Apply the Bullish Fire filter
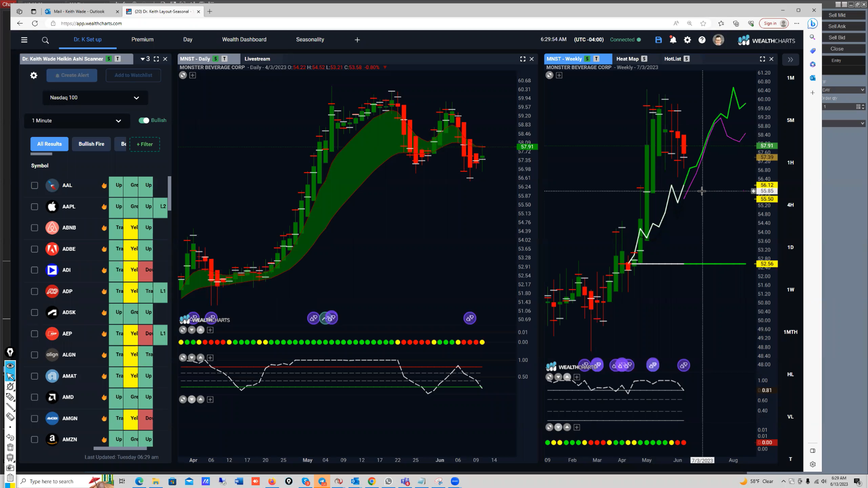This screenshot has width=868, height=488. (x=91, y=144)
